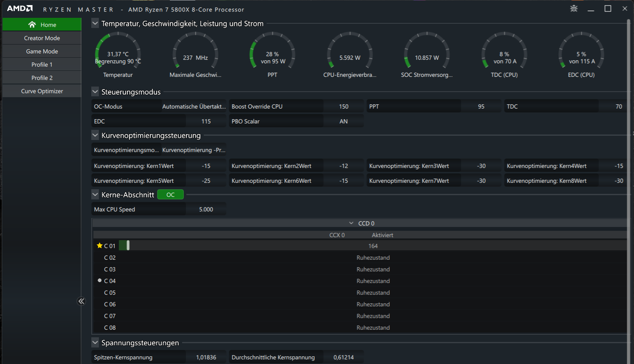
Task: Click Durchschnittliche Kernspannung value 0,61214
Action: pos(344,357)
